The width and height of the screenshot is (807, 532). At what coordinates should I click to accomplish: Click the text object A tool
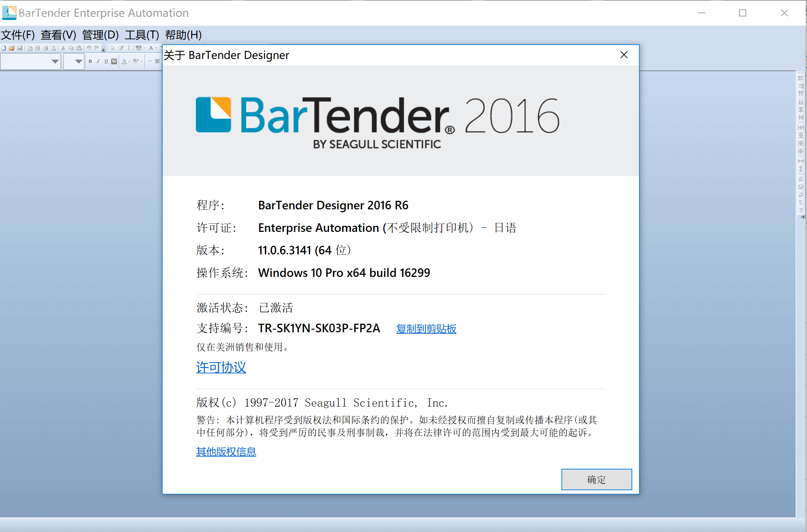point(151,48)
